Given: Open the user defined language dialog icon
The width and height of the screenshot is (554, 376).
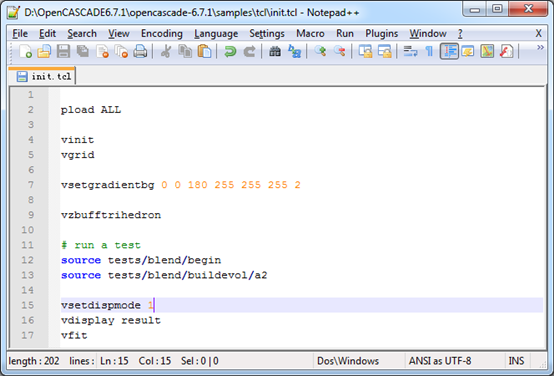Looking at the screenshot, I should [468, 51].
